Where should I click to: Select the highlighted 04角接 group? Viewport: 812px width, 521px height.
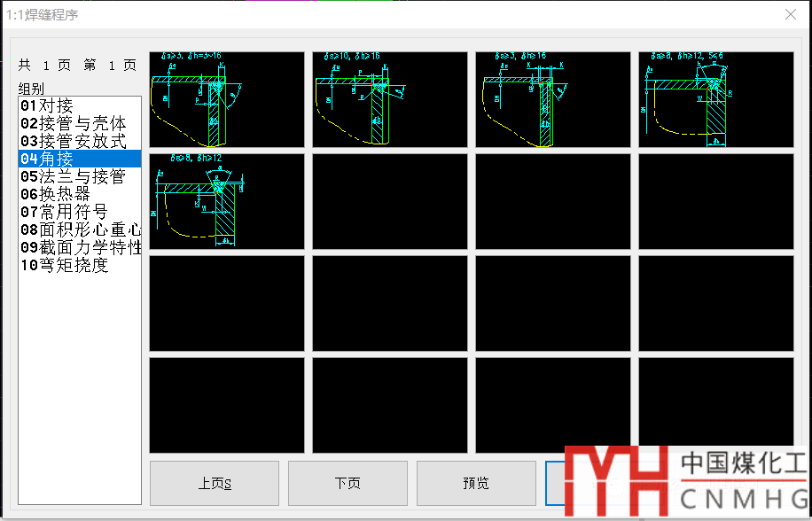point(80,159)
